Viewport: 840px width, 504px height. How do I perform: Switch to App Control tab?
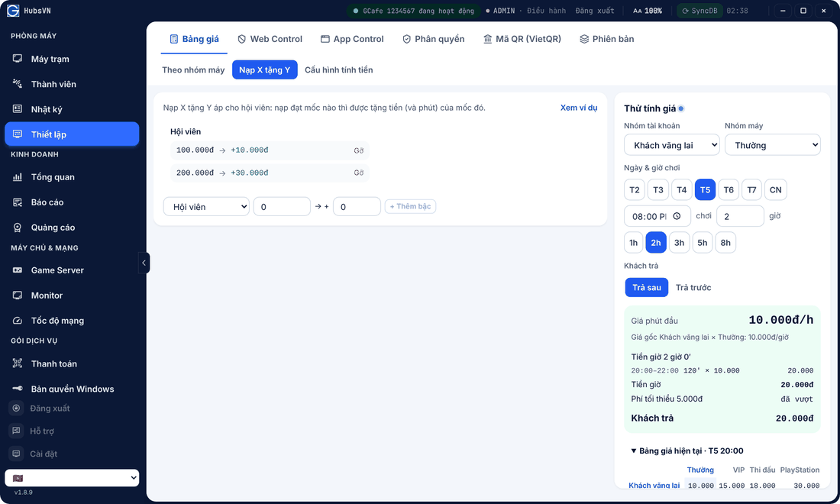click(352, 39)
